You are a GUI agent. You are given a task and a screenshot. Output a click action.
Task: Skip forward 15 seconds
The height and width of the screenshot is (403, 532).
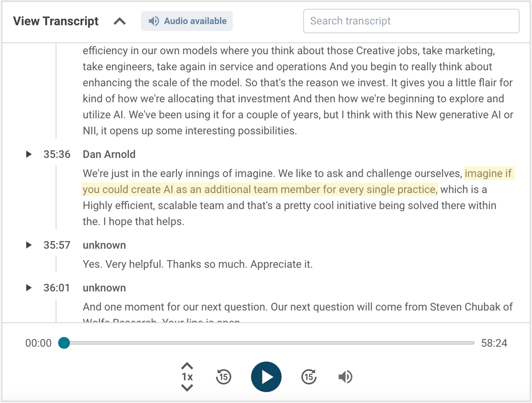point(309,377)
